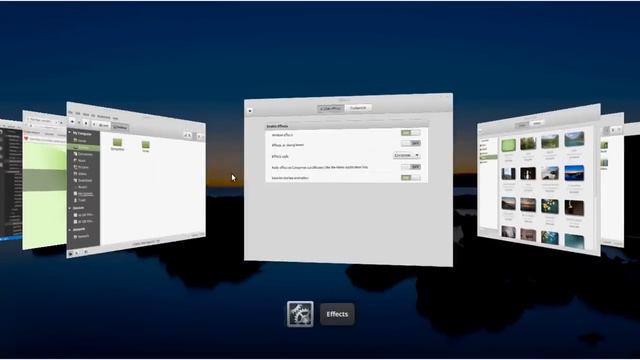Enable the Effects on dialog boxes switch
The height and width of the screenshot is (360, 640).
[x=411, y=143]
